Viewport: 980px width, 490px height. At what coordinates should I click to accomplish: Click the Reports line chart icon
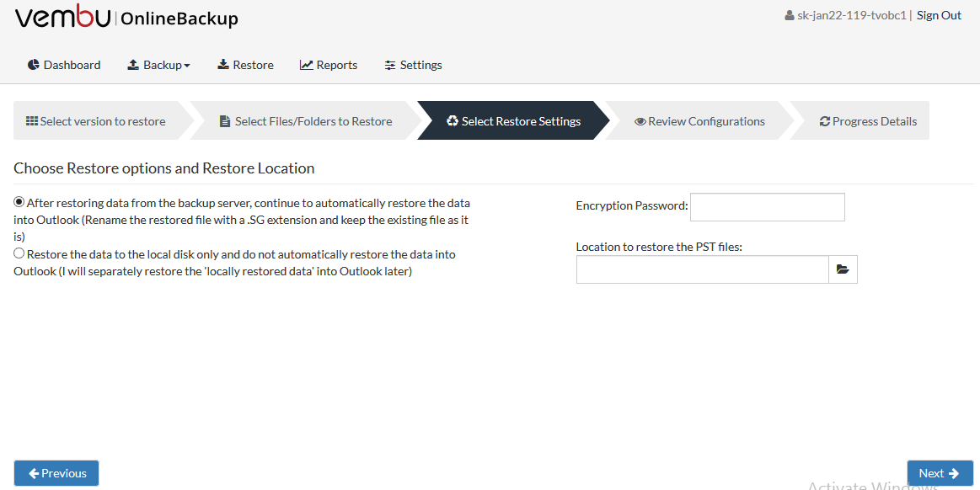tap(306, 65)
